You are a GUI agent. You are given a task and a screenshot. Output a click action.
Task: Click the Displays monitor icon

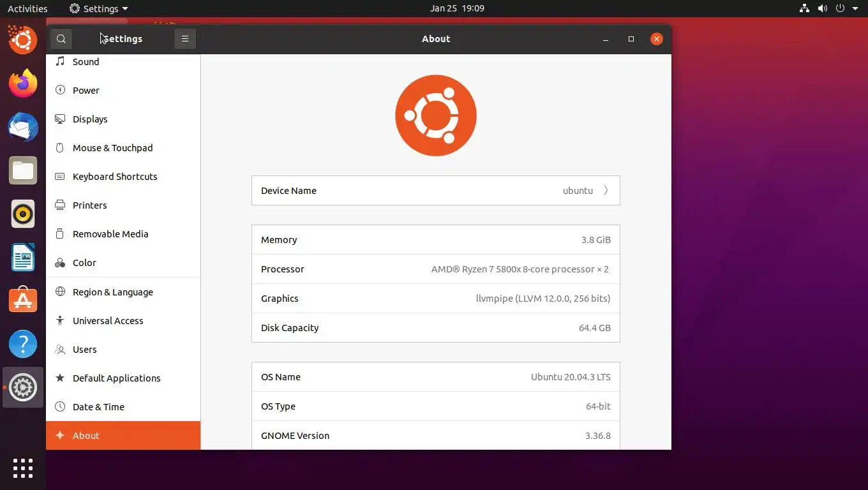(x=60, y=119)
